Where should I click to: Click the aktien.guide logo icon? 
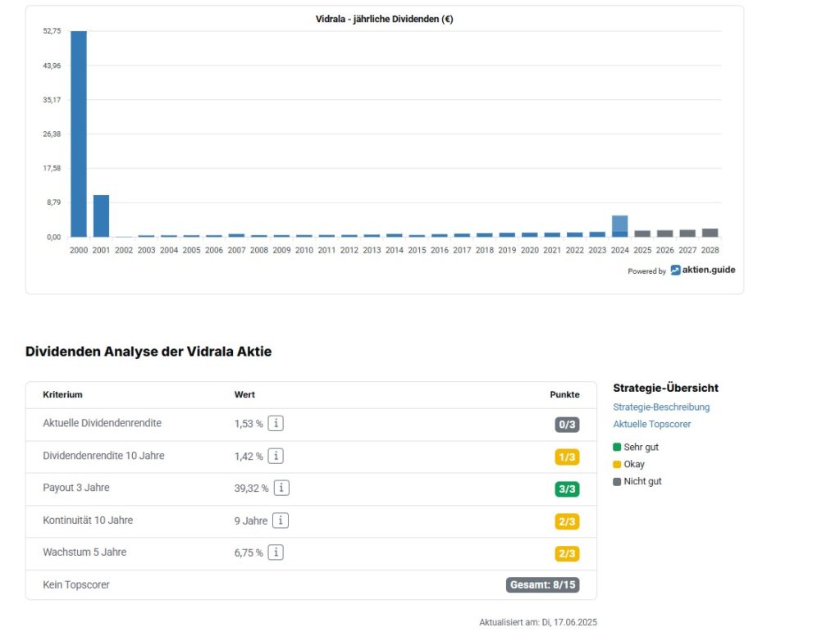pyautogui.click(x=675, y=270)
